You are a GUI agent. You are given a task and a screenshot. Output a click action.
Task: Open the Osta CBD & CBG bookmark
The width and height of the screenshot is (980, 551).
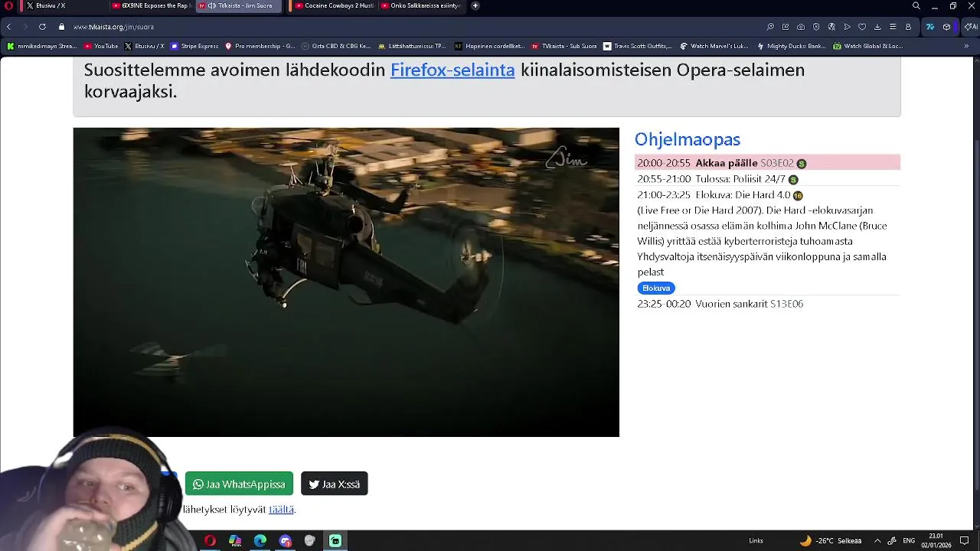pos(336,46)
